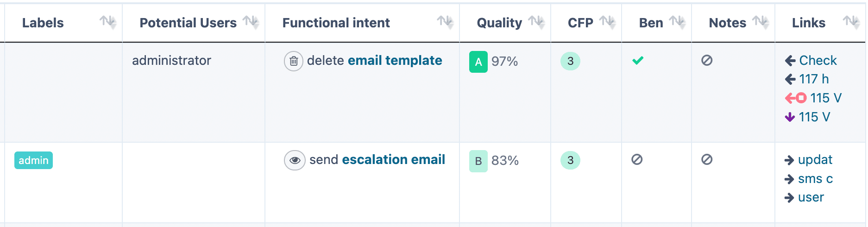Click the Notes no-entry icon in admin row

[x=706, y=159]
